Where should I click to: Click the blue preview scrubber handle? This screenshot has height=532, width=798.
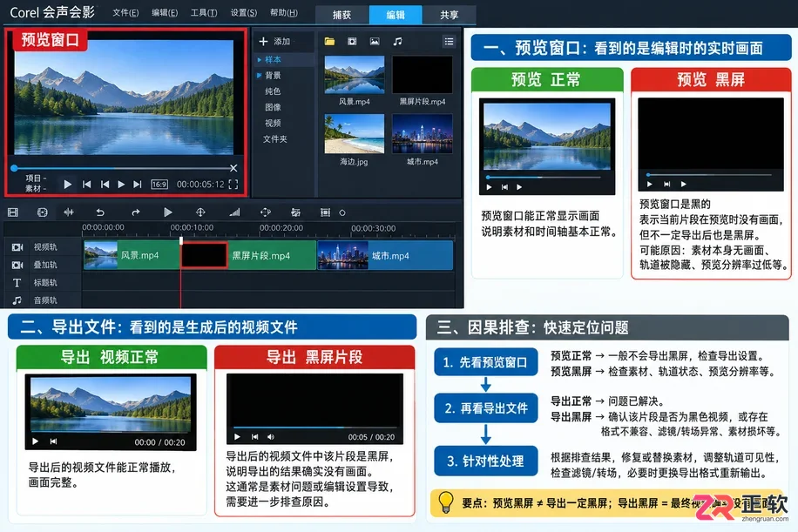click(14, 168)
